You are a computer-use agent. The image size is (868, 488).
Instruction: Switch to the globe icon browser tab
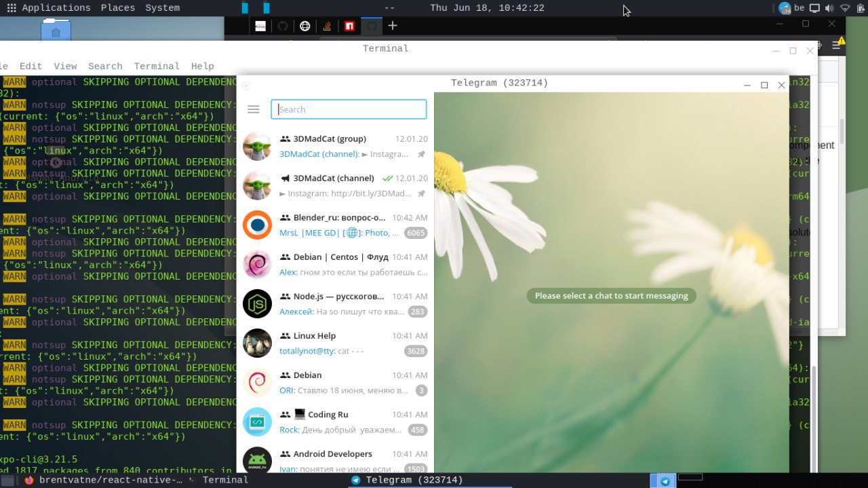click(x=305, y=26)
